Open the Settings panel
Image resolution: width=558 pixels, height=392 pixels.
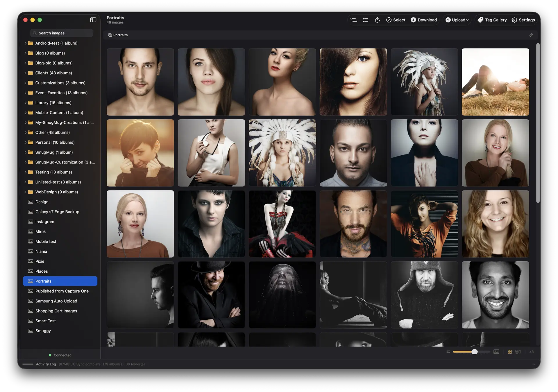(523, 20)
